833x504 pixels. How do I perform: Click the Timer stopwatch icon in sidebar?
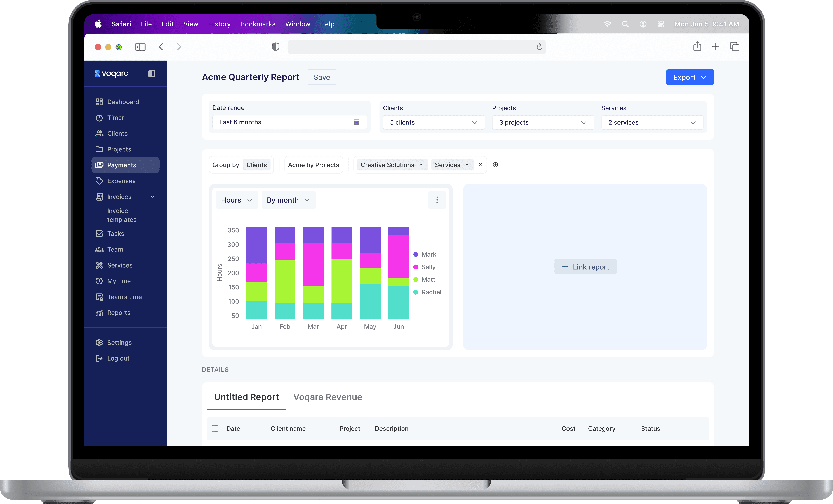(x=99, y=118)
